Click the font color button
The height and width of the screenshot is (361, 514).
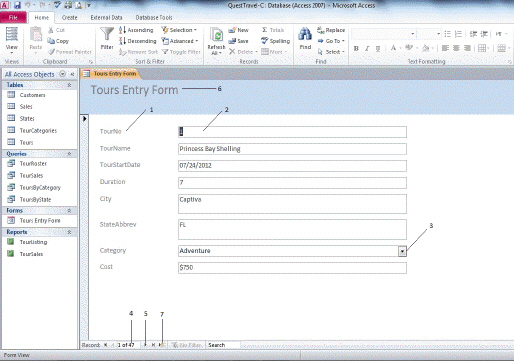(393, 48)
